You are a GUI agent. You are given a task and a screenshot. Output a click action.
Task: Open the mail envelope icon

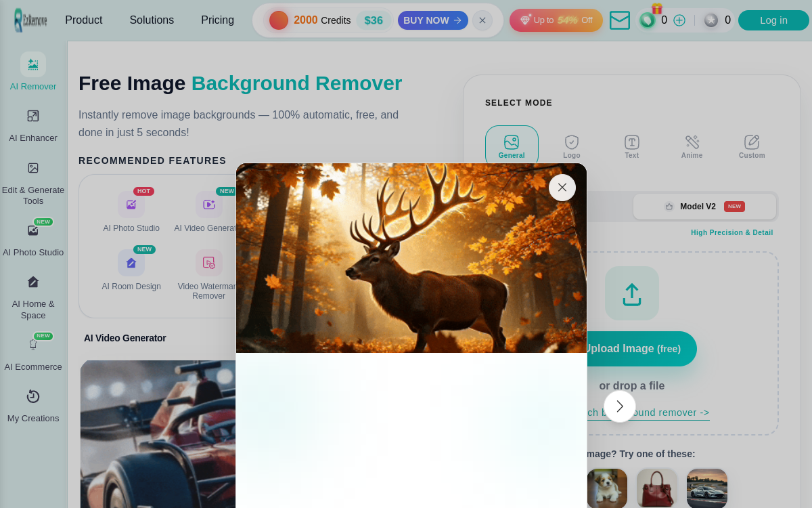[x=620, y=20]
